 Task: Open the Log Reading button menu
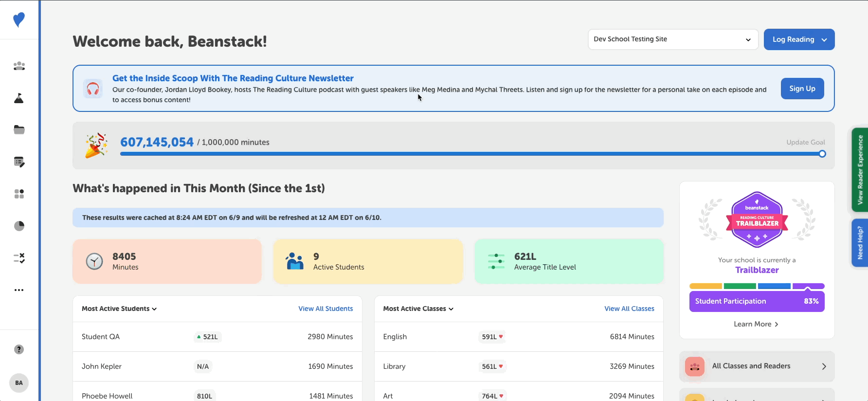pos(799,39)
